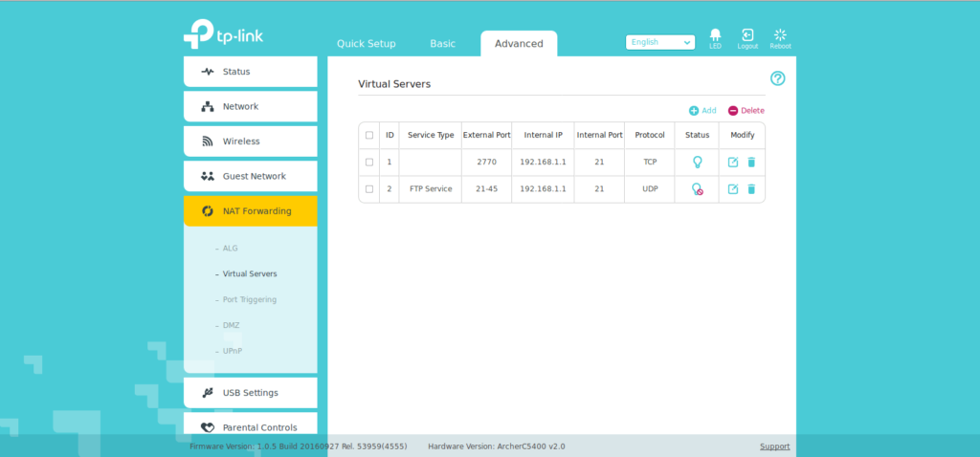Toggle status bulb for entry 1

point(698,163)
